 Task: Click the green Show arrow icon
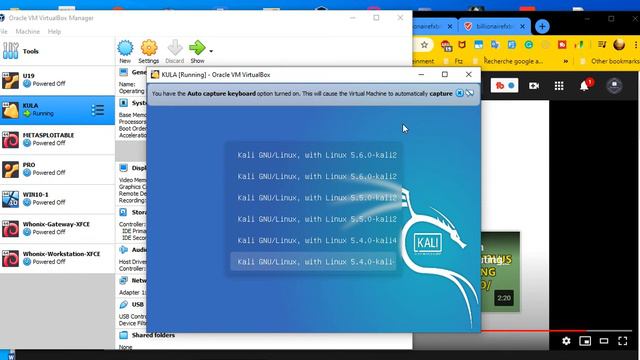(x=197, y=48)
